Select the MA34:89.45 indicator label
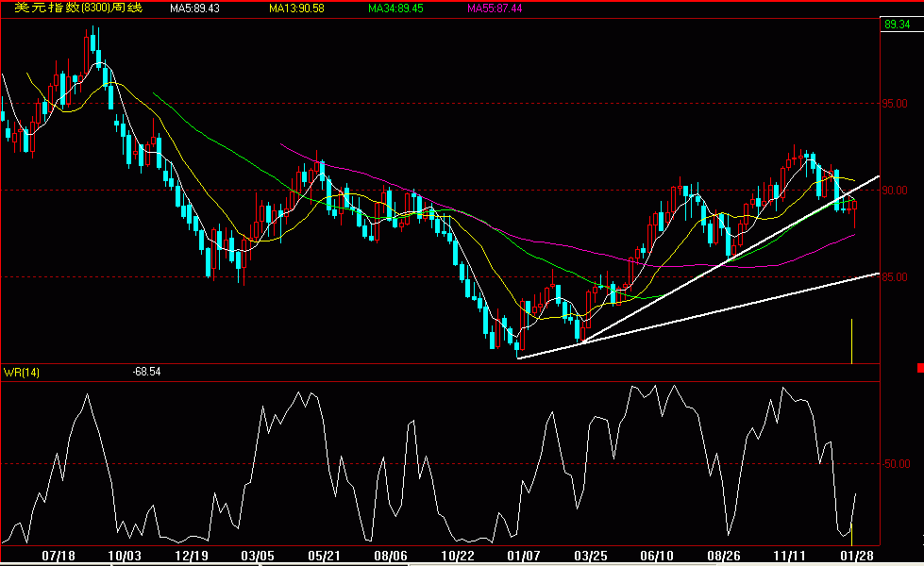Screen dimensions: 924x566 [x=395, y=8]
